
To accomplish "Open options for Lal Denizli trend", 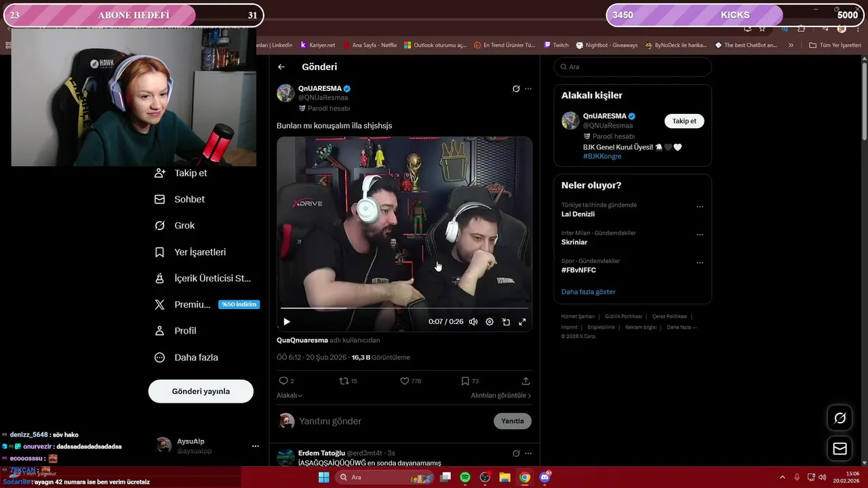I will pyautogui.click(x=700, y=207).
